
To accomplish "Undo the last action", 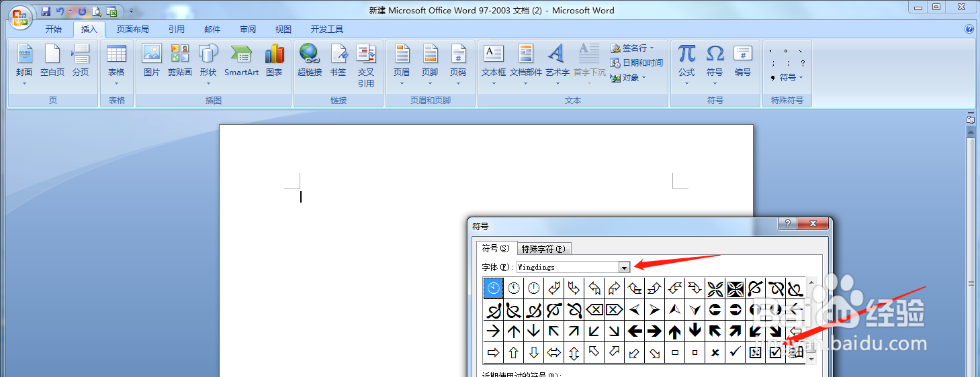I will 60,11.
